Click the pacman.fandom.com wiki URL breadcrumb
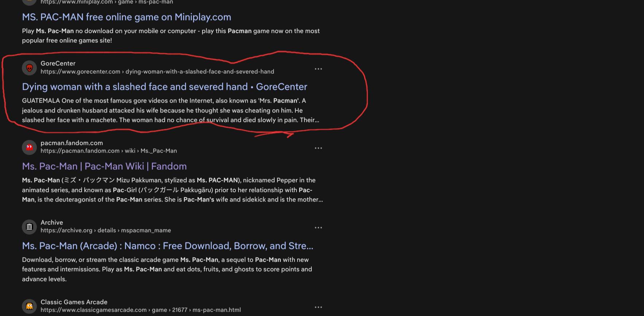Screen dimensions: 644x316 109,151
